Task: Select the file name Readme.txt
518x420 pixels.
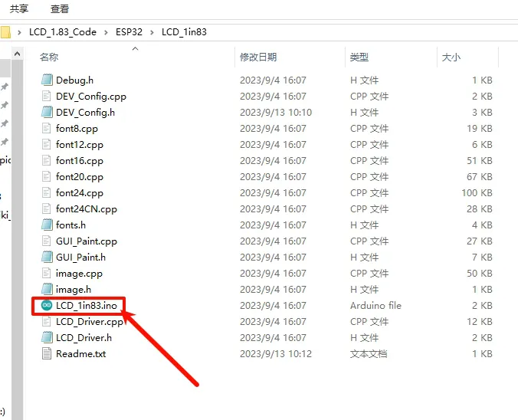Action: pos(81,354)
